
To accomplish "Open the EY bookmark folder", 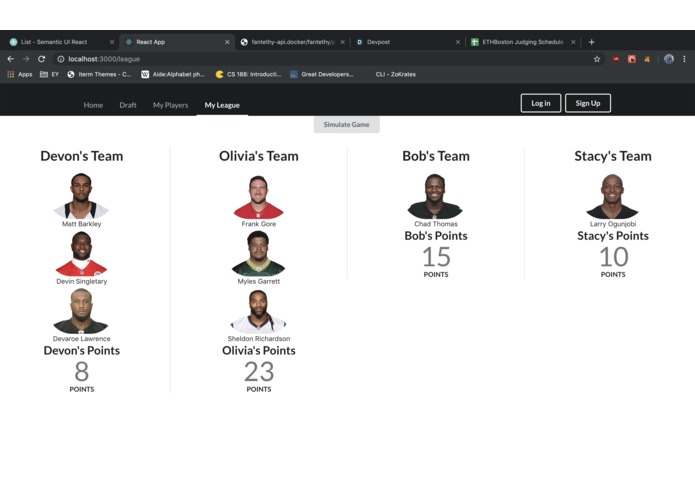I will pos(49,74).
